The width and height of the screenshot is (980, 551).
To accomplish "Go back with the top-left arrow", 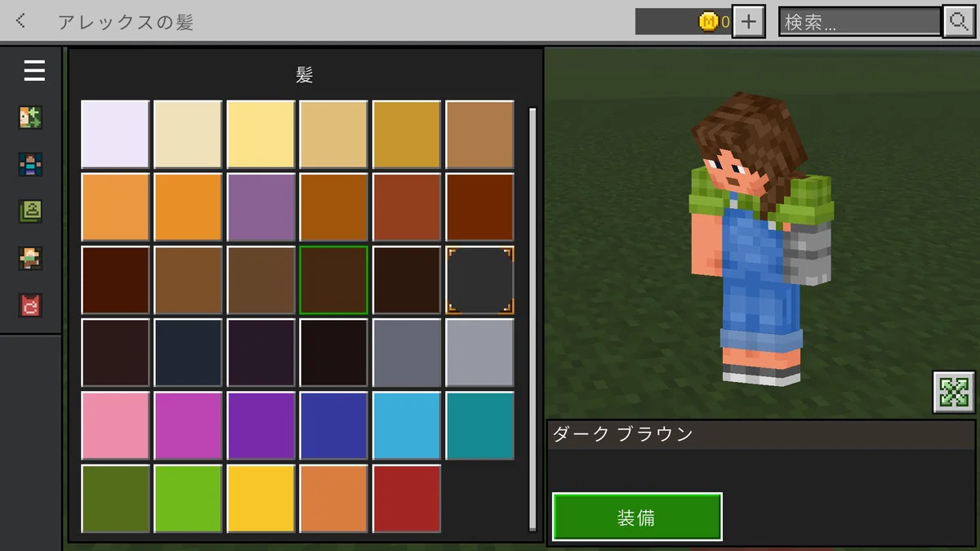I will click(x=21, y=21).
